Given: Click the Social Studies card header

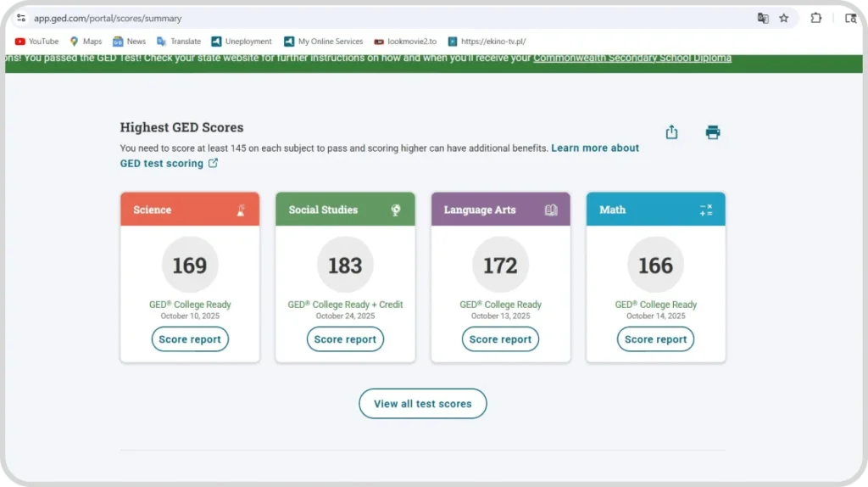Looking at the screenshot, I should 345,210.
